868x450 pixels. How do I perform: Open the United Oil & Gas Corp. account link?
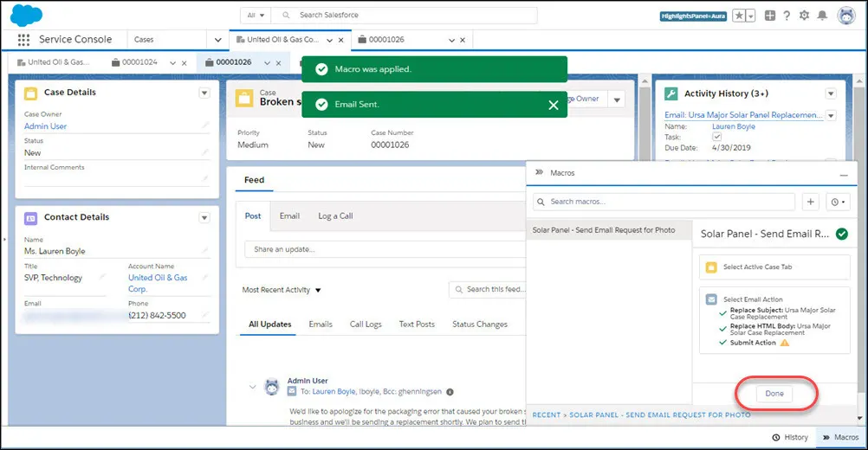159,283
